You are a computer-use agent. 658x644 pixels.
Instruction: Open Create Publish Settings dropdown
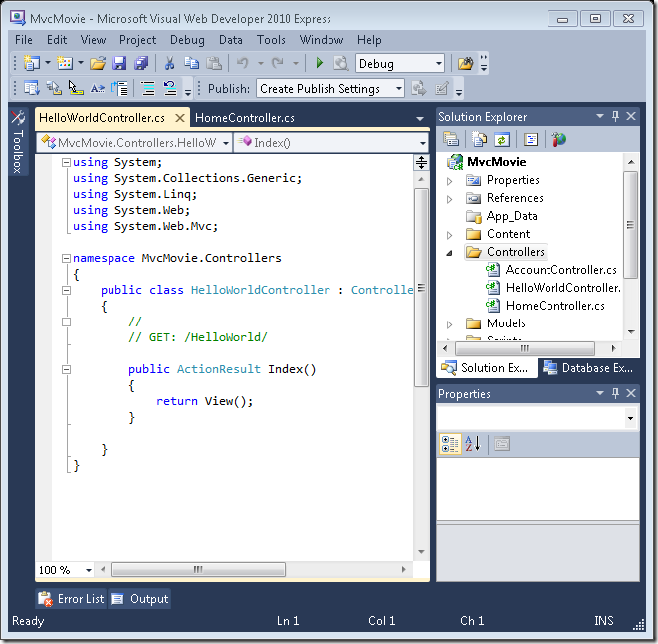point(399,89)
